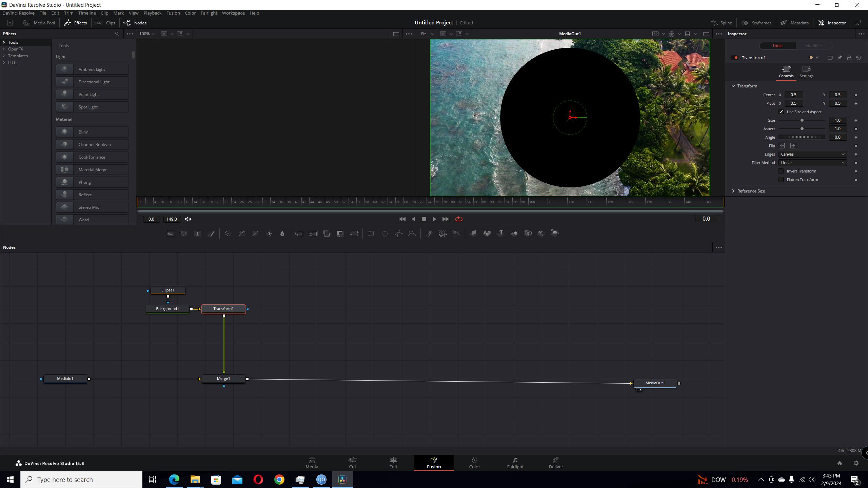Add the Ambient Light tool from Effects
868x488 pixels.
click(x=92, y=69)
